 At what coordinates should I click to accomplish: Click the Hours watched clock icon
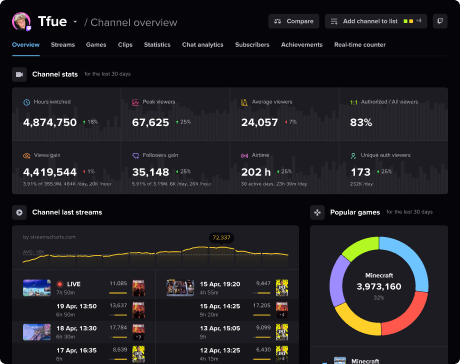(x=27, y=102)
